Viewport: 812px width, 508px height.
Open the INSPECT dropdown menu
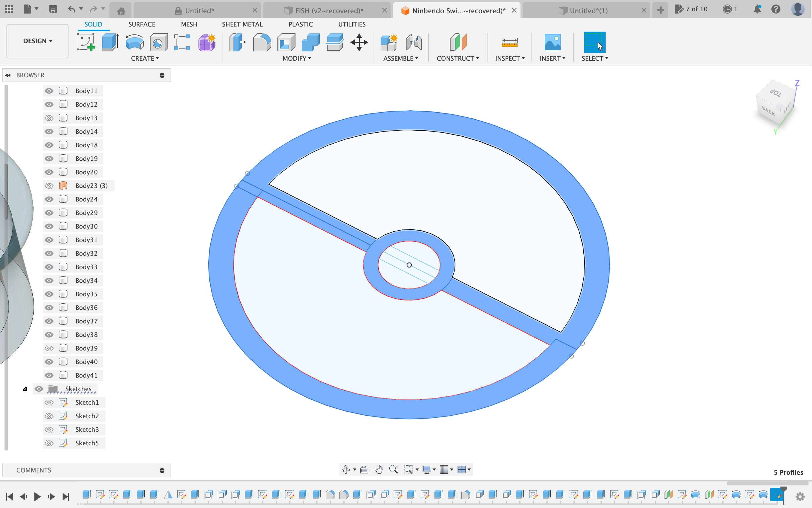(x=510, y=58)
